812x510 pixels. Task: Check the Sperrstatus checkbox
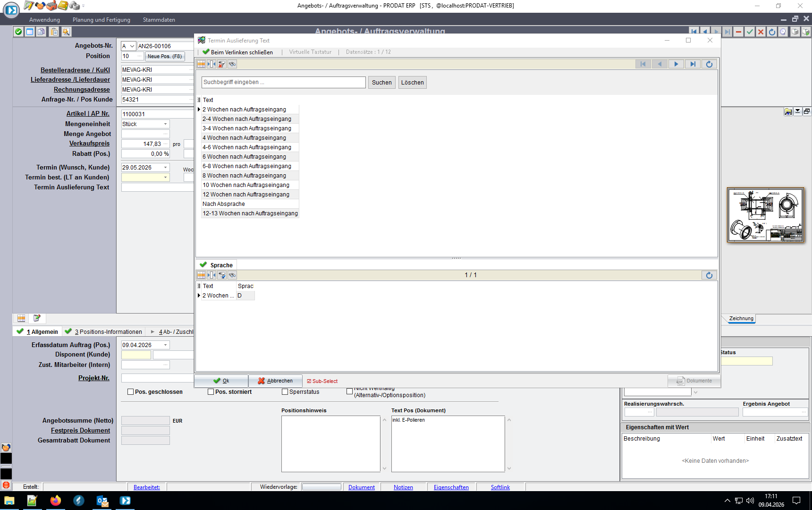(x=285, y=392)
